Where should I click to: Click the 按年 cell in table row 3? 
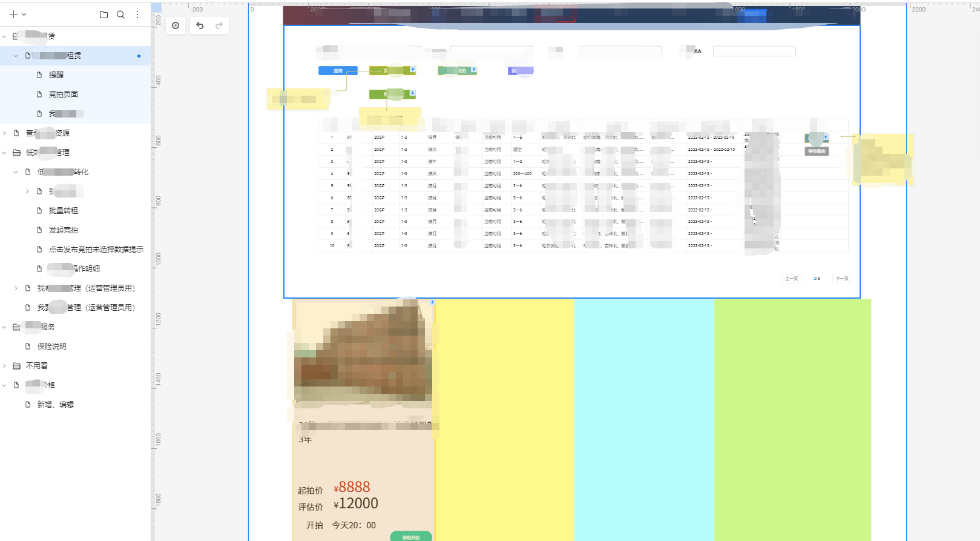[432, 162]
